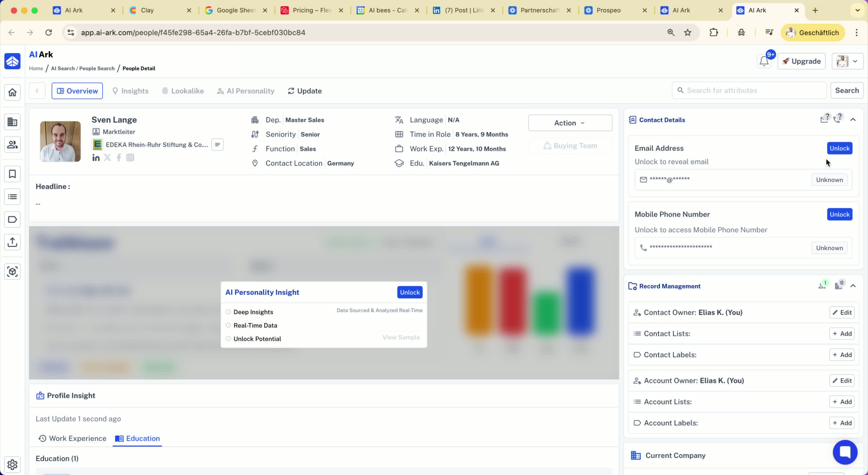Unlock the Email Address
Image resolution: width=868 pixels, height=475 pixels.
coord(839,148)
